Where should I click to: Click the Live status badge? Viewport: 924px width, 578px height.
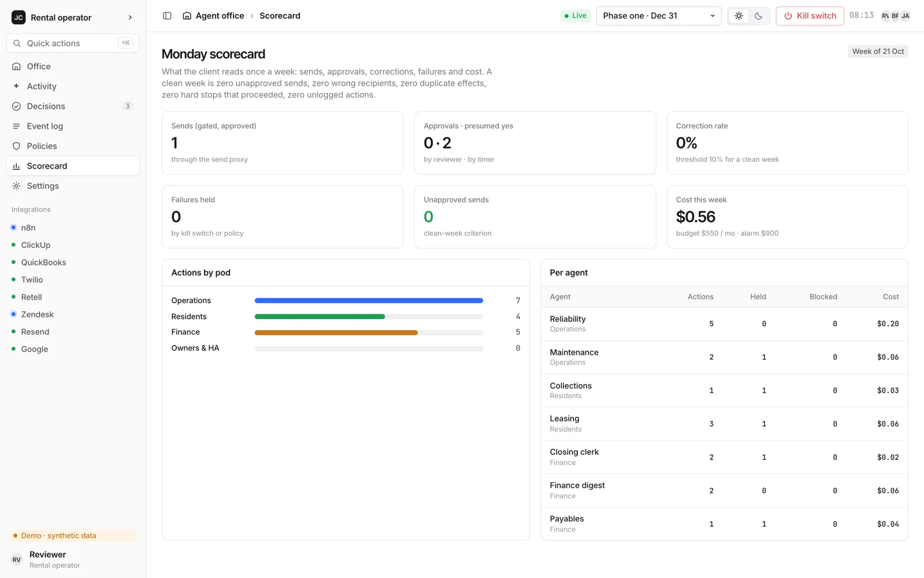[575, 16]
